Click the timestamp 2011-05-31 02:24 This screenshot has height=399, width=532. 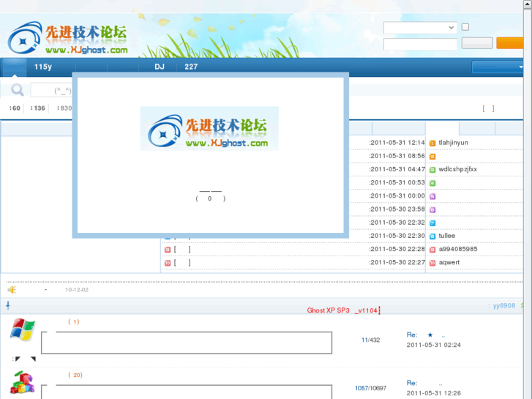(434, 345)
